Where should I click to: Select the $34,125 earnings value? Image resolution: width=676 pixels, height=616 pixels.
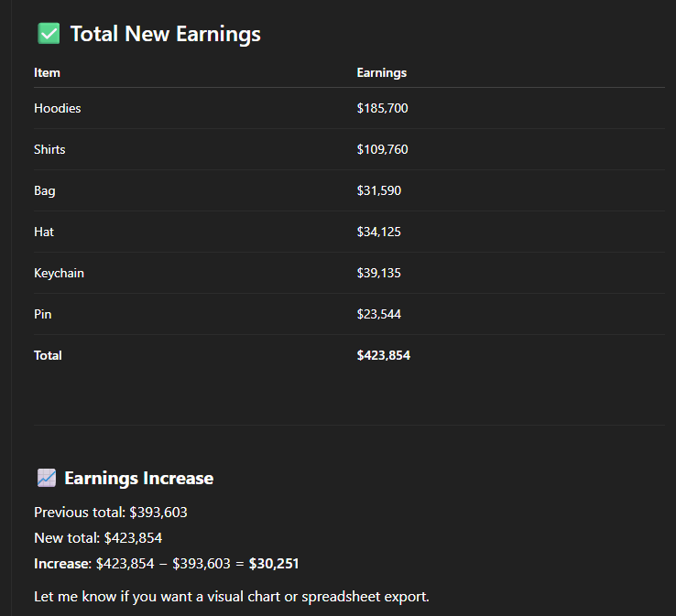tap(379, 232)
